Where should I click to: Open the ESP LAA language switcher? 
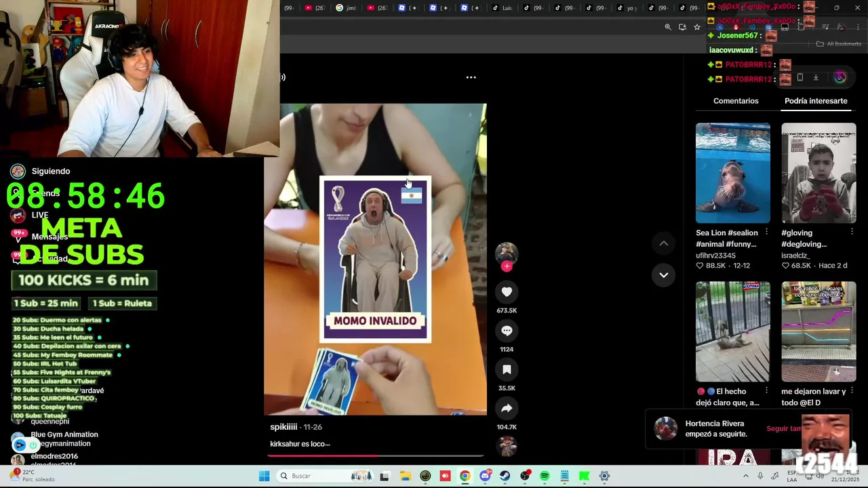click(x=792, y=476)
